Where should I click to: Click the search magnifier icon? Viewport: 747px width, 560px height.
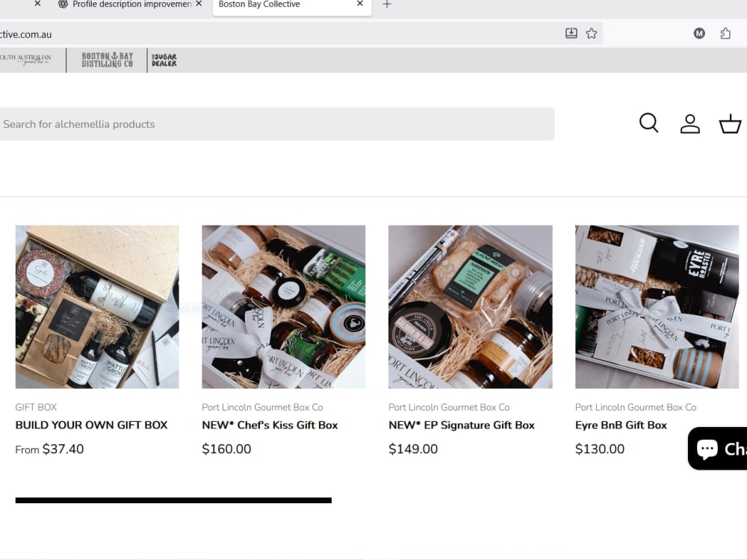pyautogui.click(x=648, y=123)
